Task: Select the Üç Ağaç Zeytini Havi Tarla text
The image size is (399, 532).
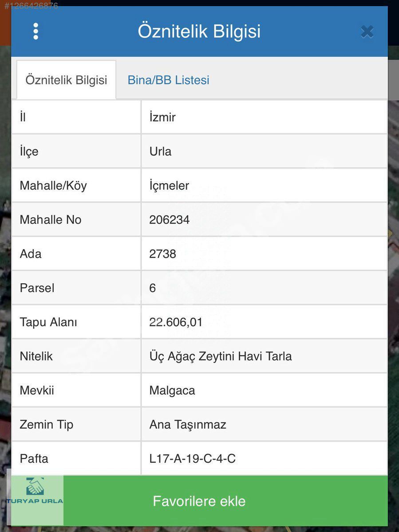Action: click(221, 356)
